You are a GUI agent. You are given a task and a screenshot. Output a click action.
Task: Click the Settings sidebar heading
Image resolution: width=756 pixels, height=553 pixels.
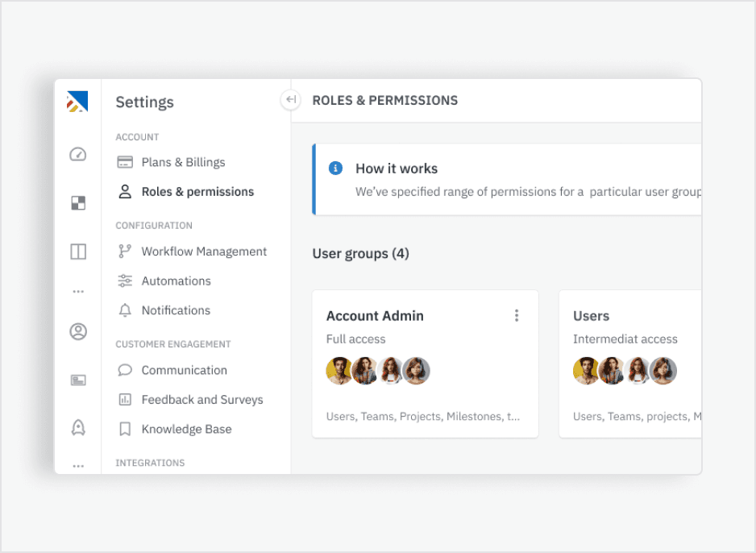144,102
